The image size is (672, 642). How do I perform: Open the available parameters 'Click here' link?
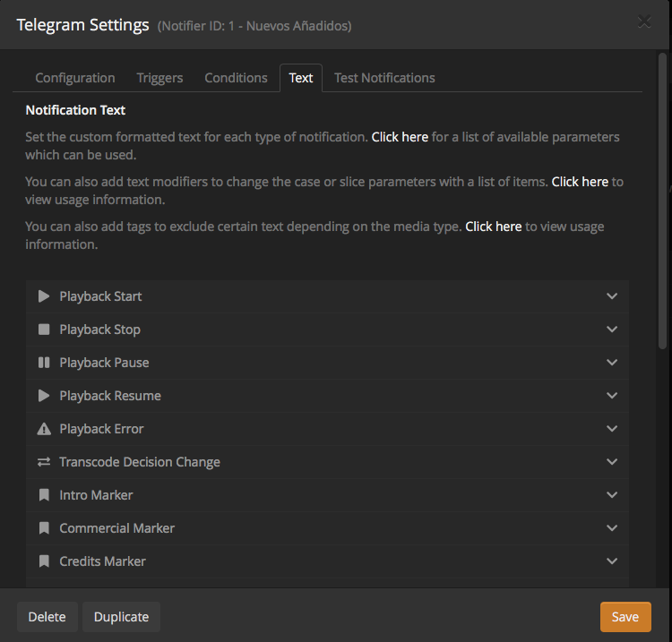tap(400, 137)
